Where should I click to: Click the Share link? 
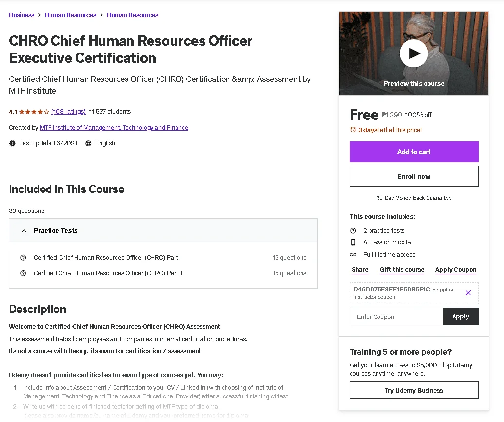pyautogui.click(x=360, y=270)
